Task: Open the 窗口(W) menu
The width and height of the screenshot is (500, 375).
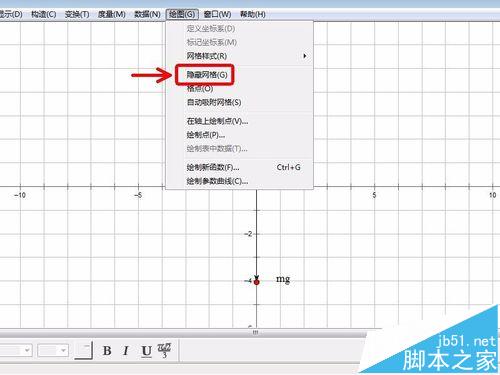Action: point(217,15)
